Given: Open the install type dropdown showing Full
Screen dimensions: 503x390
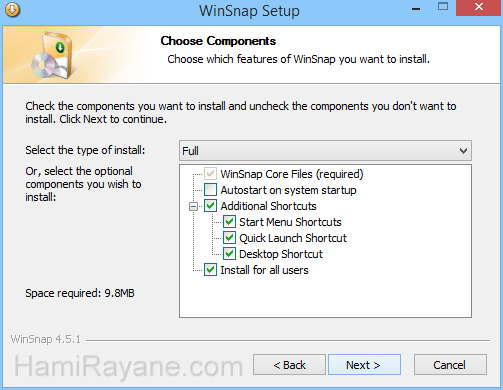Looking at the screenshot, I should [325, 151].
